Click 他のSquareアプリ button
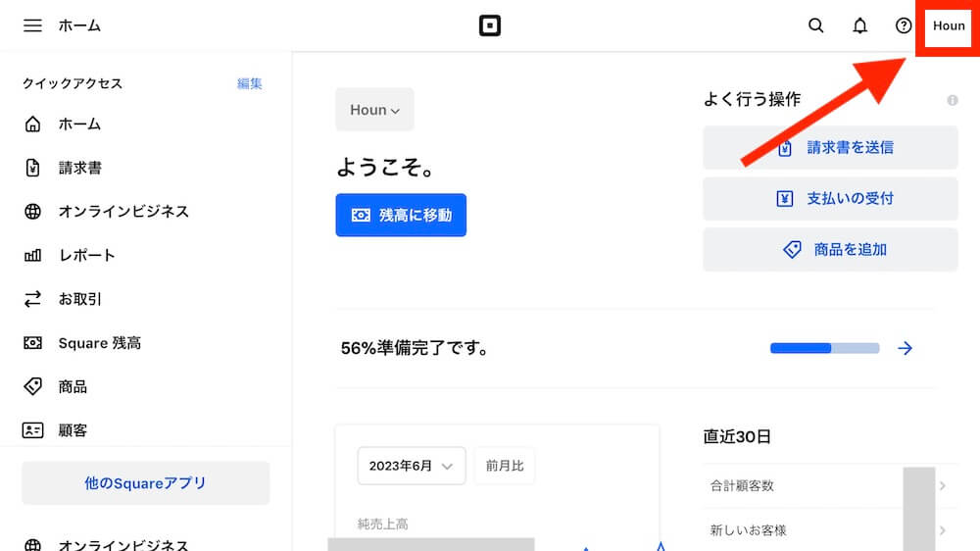This screenshot has width=980, height=551. 146,482
